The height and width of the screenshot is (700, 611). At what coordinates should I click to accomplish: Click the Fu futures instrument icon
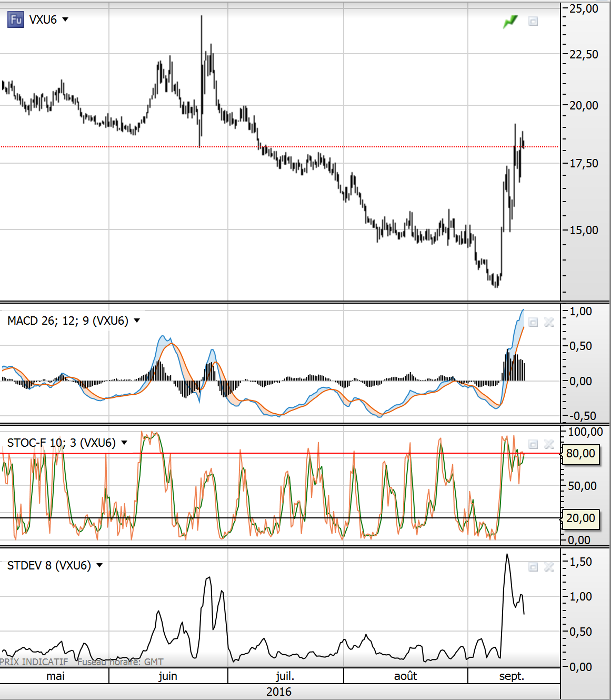pyautogui.click(x=16, y=19)
